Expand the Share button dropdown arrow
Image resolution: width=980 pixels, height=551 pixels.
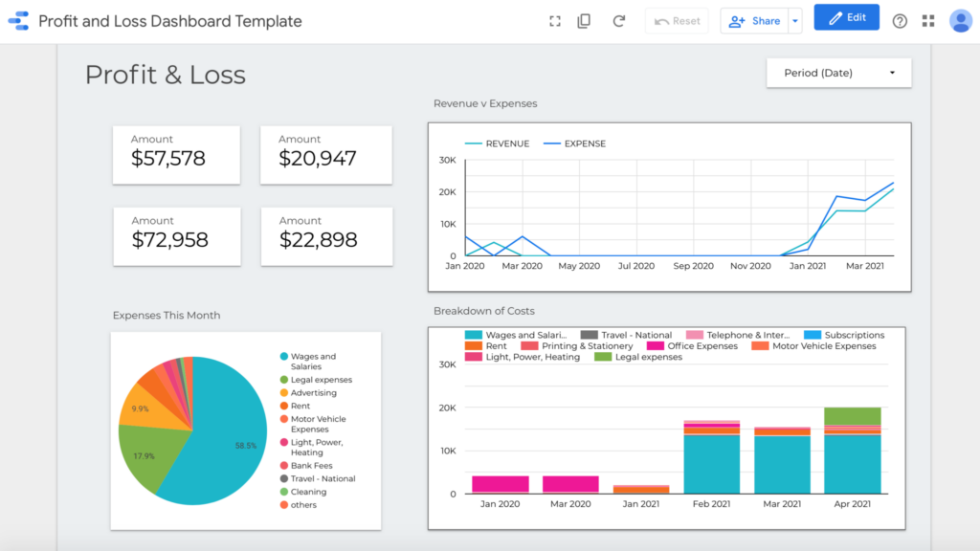point(795,20)
